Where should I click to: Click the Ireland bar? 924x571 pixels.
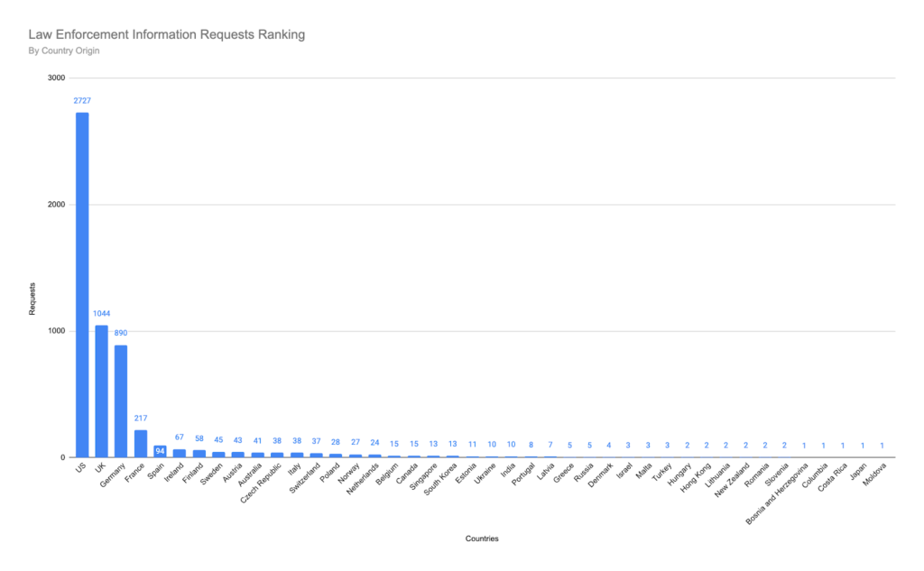(179, 453)
